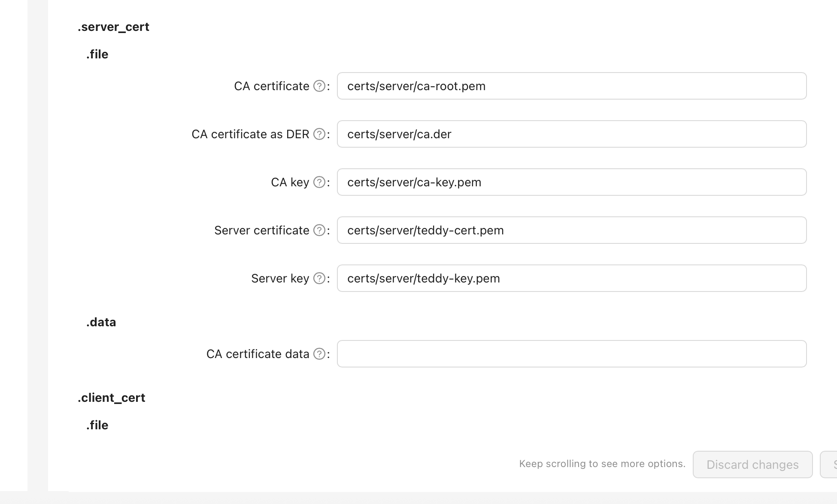Open help icon for CA certificate data

pyautogui.click(x=319, y=354)
